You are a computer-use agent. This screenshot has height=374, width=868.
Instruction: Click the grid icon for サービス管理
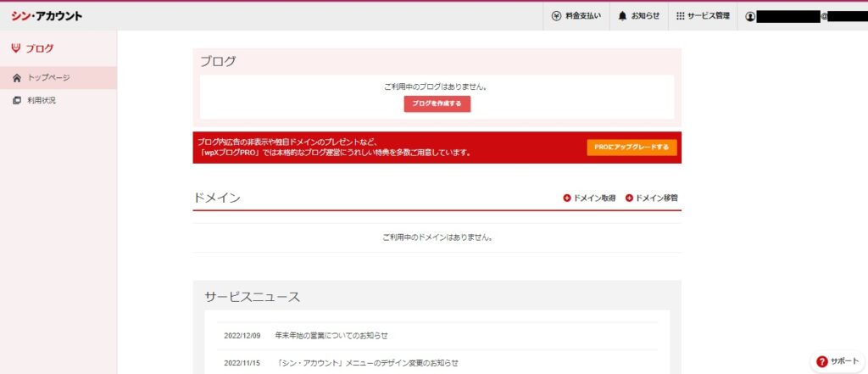[680, 16]
